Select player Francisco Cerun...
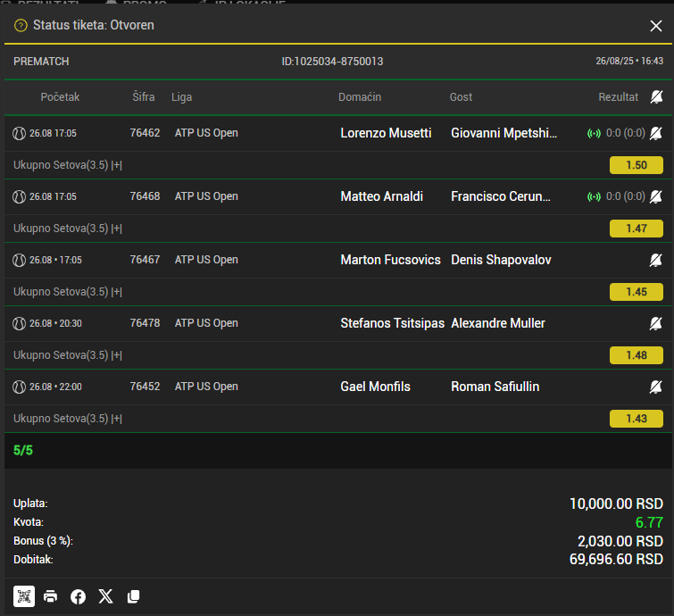 tap(500, 196)
